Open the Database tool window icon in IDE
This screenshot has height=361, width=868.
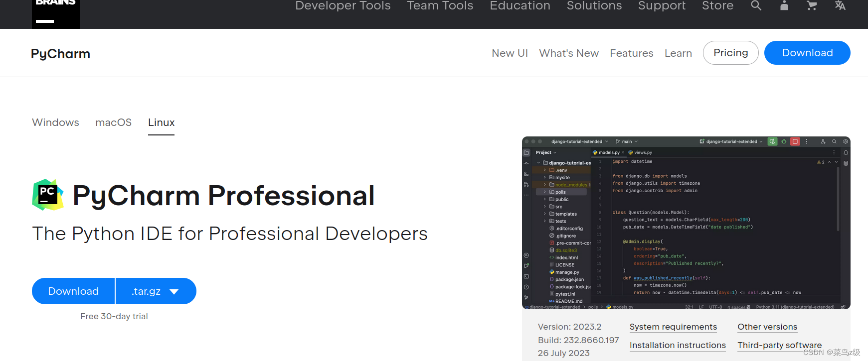pos(846,163)
